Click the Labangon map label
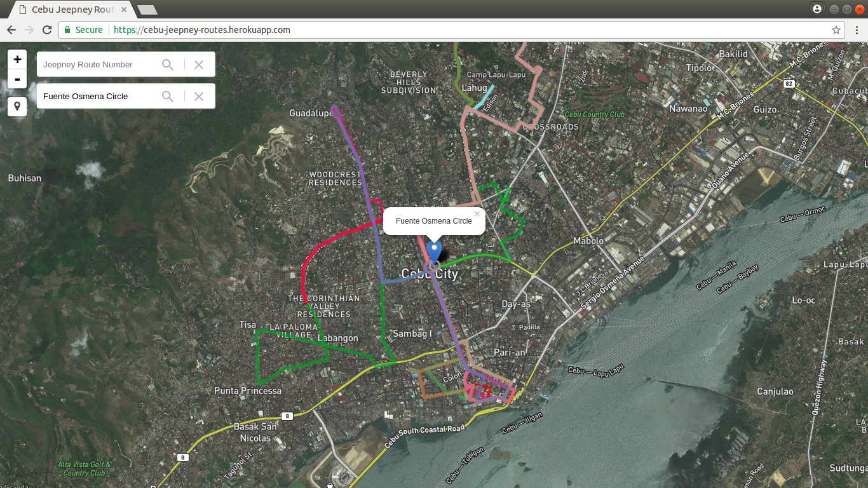868x488 pixels. click(337, 338)
